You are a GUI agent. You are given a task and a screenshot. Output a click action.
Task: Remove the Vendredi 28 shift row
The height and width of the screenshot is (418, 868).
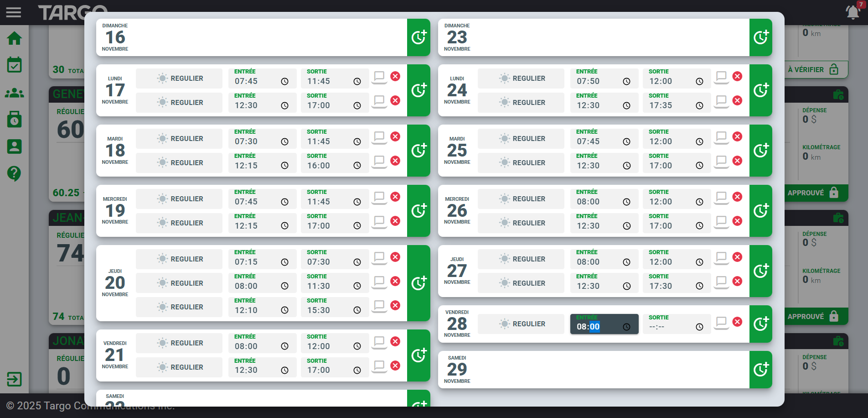click(737, 322)
